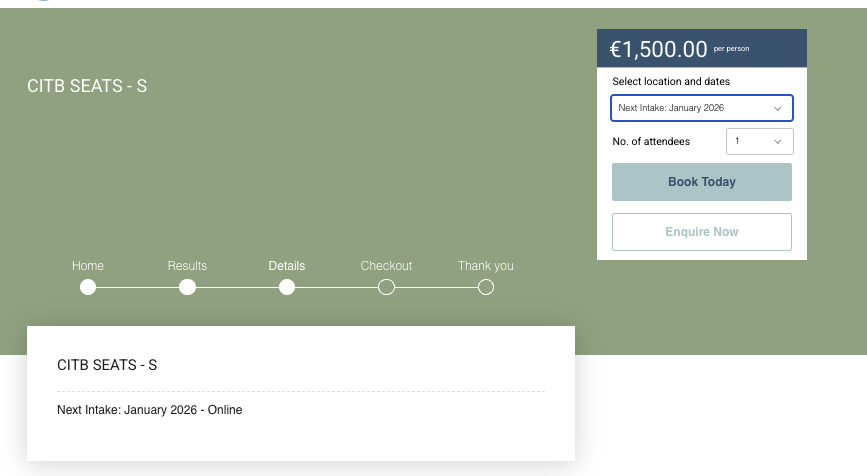867x476 pixels.
Task: Expand the number of attendees dropdown
Action: click(759, 142)
